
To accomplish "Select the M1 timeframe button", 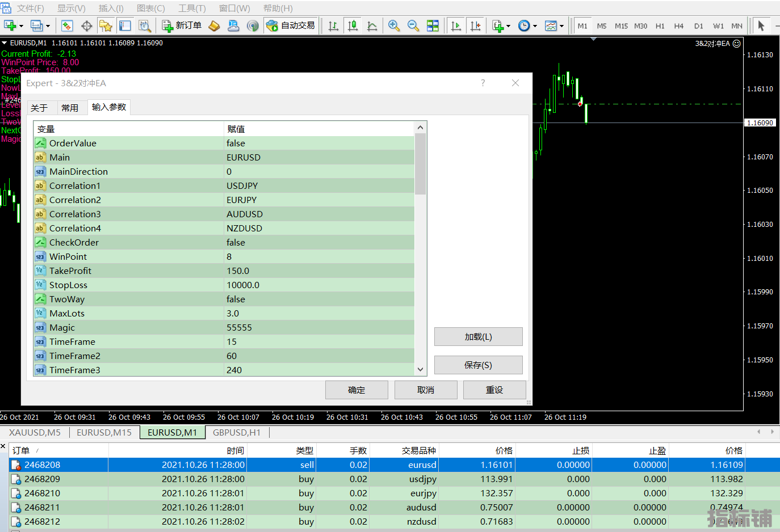I will click(582, 26).
